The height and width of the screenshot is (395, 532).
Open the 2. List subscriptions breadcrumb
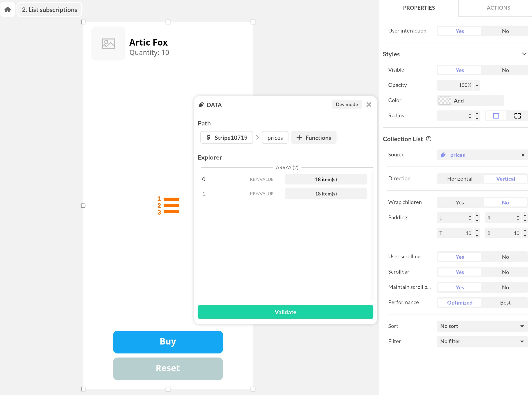click(49, 9)
